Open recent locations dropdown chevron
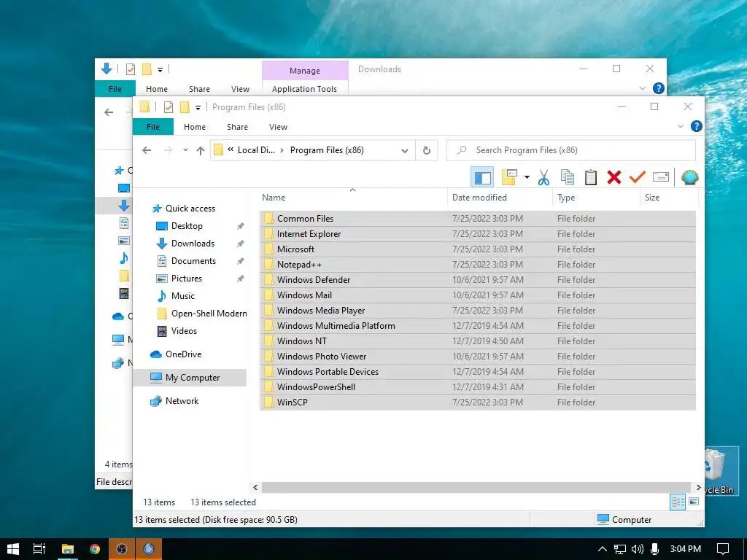This screenshot has width=747, height=560. coord(185,150)
